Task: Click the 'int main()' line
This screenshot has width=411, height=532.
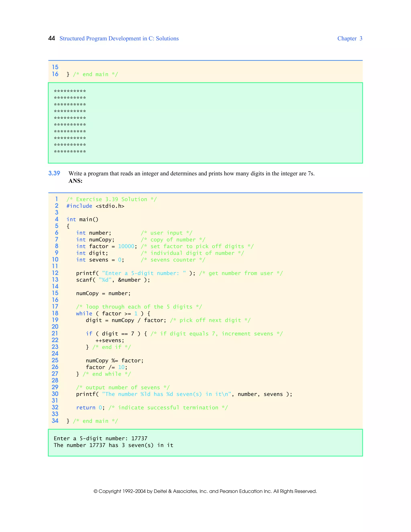Action: tap(82, 219)
